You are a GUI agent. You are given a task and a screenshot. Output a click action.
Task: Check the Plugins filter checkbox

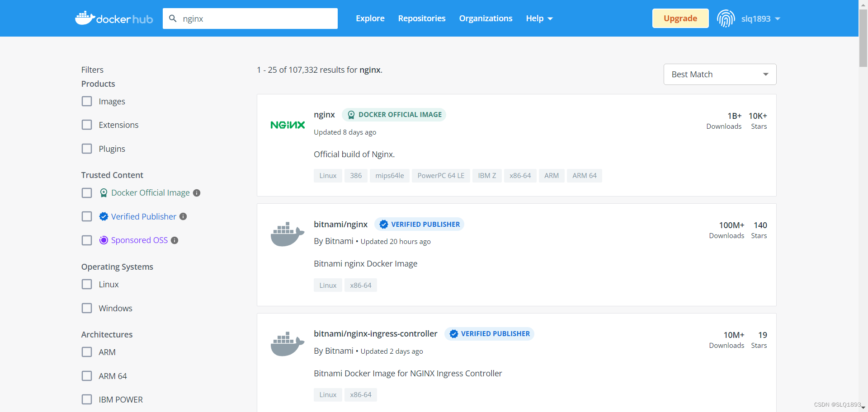coord(87,149)
